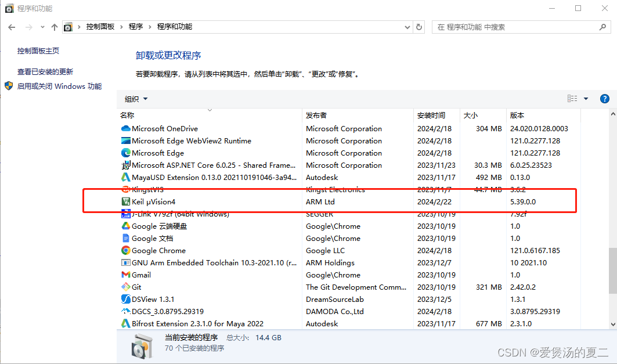Open the 组织 dropdown menu
Image resolution: width=617 pixels, height=364 pixels.
pos(136,99)
